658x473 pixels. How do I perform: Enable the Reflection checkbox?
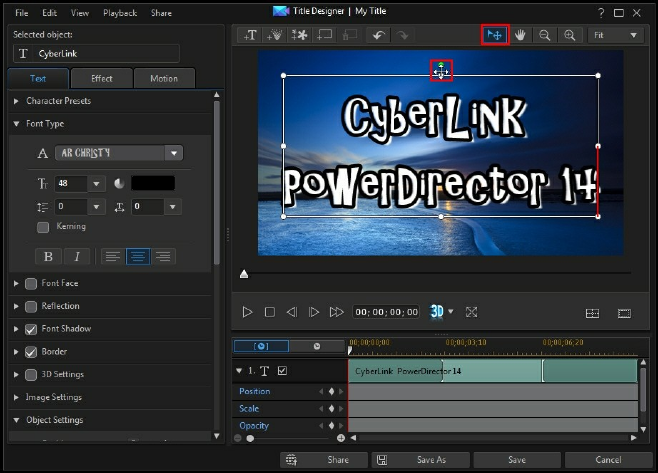point(31,306)
